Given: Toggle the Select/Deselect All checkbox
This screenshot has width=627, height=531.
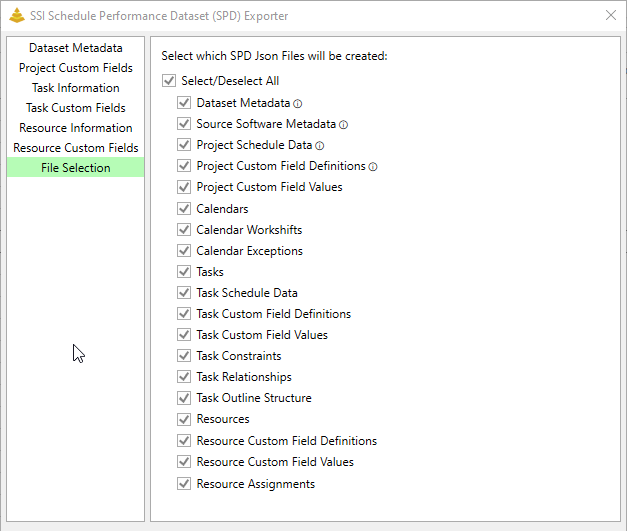Looking at the screenshot, I should (169, 81).
